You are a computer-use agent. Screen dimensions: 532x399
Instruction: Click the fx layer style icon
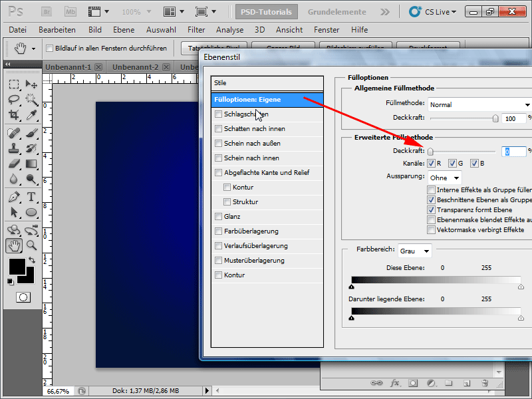394,383
